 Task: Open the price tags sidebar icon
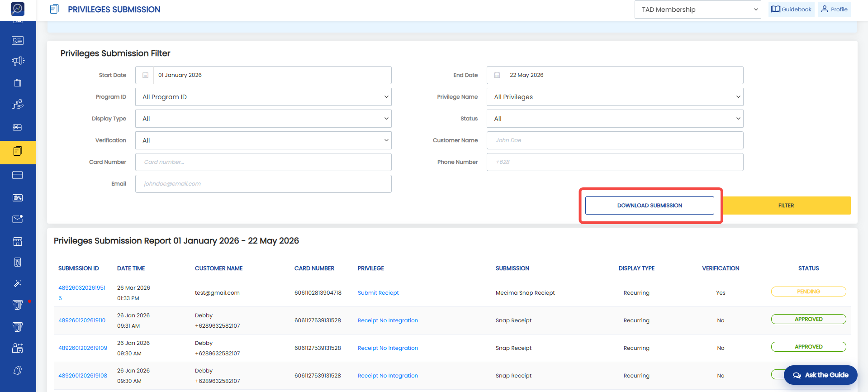[x=18, y=370]
